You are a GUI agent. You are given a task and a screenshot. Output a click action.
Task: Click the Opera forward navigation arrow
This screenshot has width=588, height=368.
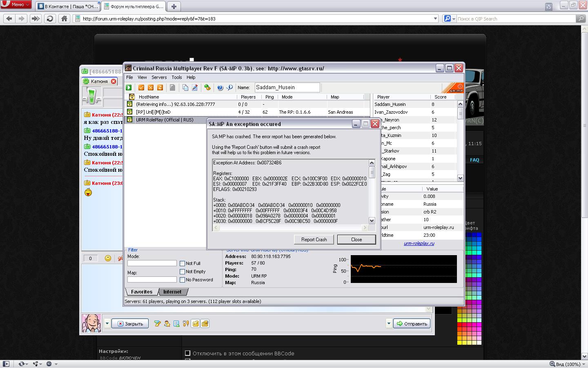[22, 18]
